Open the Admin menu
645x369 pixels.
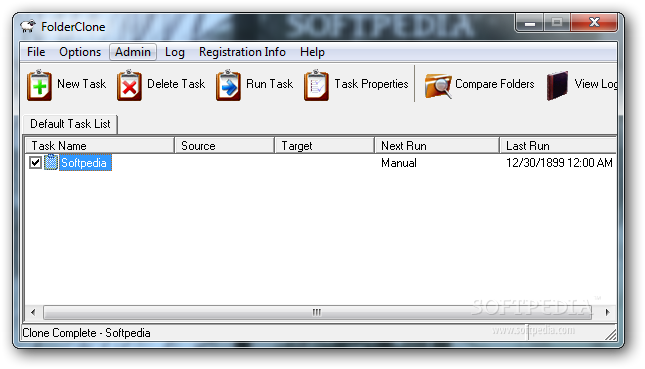pyautogui.click(x=132, y=52)
